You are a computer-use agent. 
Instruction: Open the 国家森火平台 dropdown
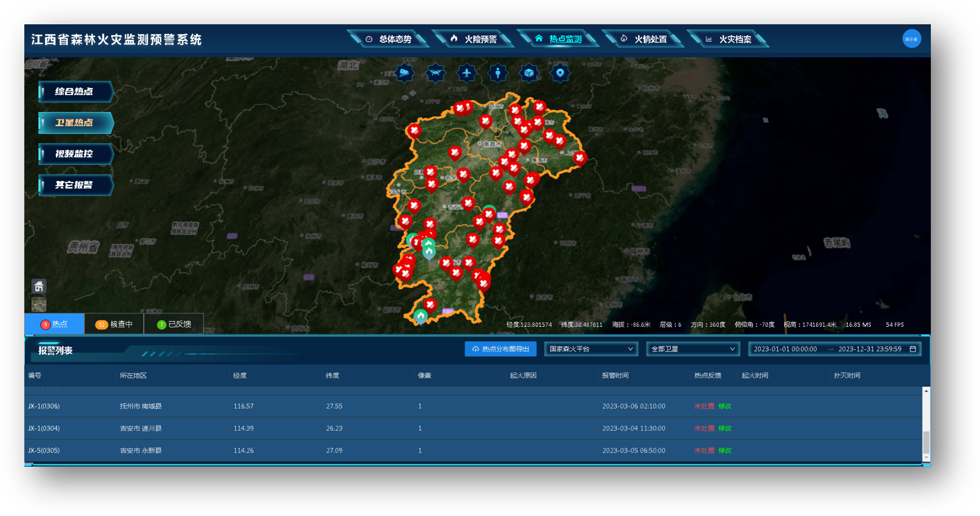(590, 349)
